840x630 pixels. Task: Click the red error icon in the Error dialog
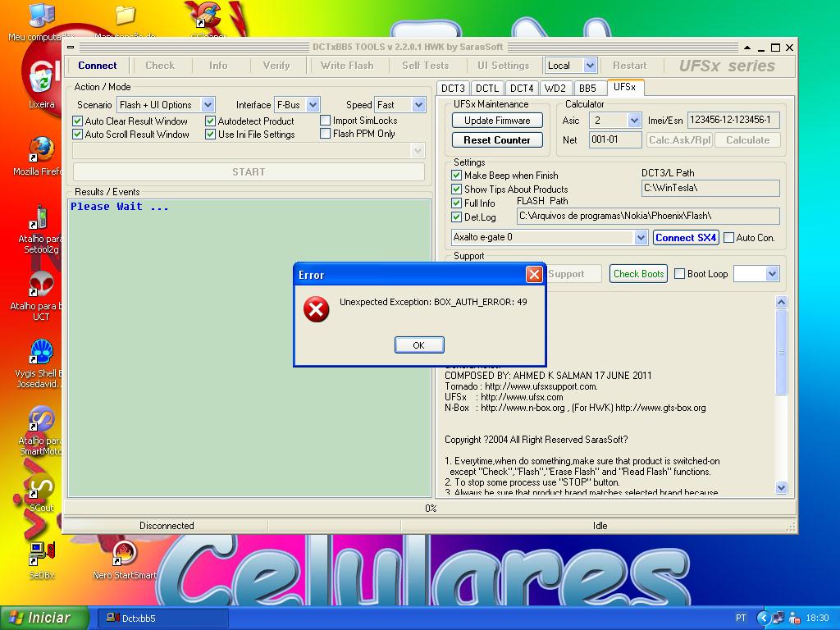pos(316,309)
